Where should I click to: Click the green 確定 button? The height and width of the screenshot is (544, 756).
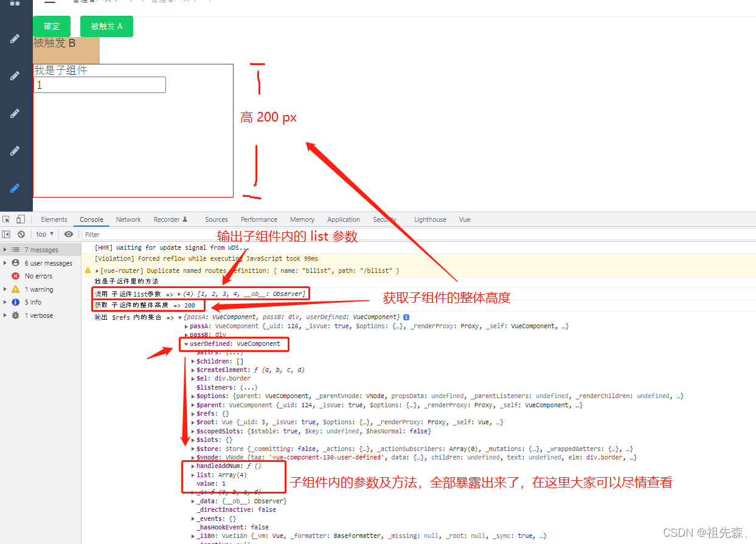point(52,26)
